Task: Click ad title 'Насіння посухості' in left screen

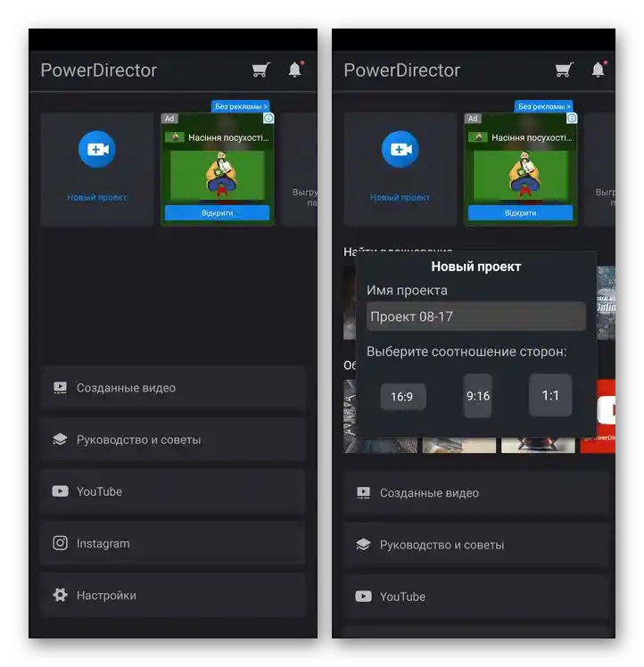Action: (x=228, y=138)
